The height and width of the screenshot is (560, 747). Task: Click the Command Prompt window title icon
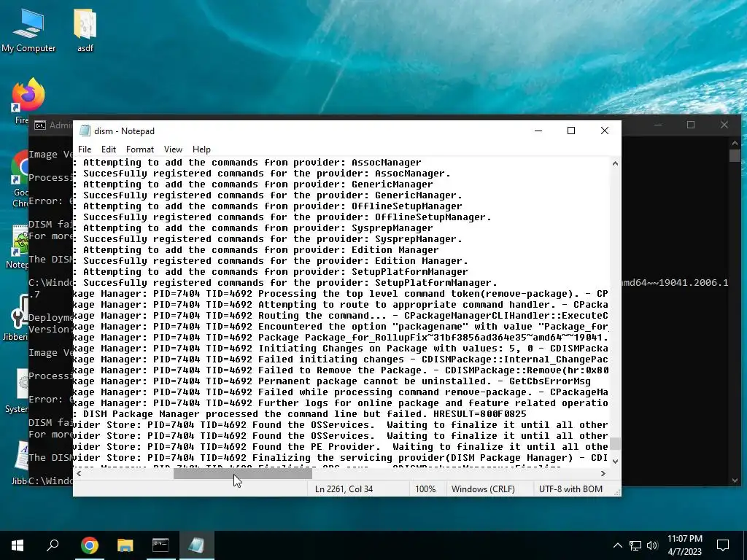(40, 125)
